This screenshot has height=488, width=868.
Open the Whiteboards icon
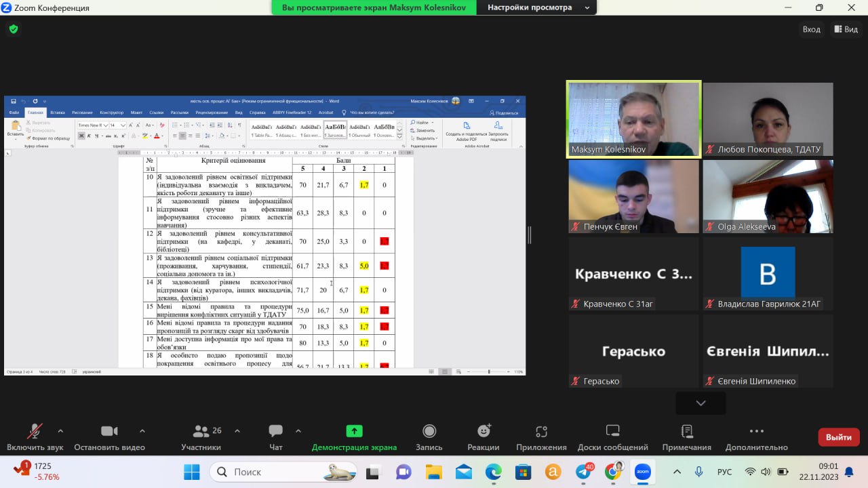coord(612,432)
